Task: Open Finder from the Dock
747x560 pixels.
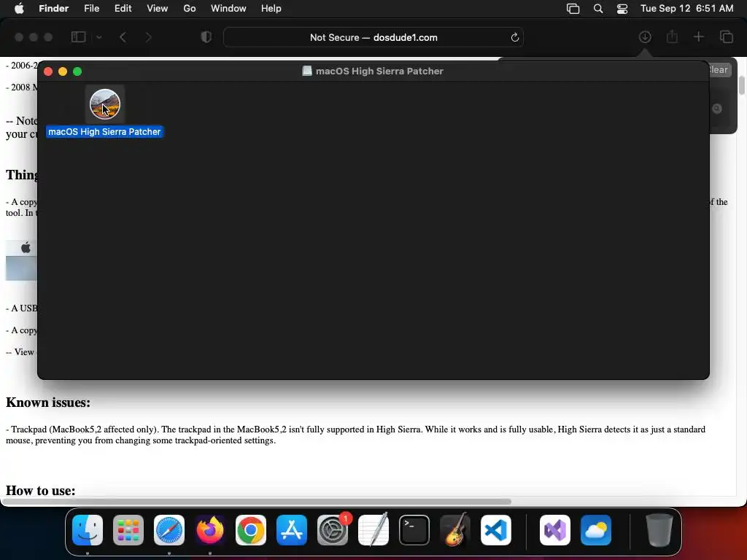Action: coord(88,530)
